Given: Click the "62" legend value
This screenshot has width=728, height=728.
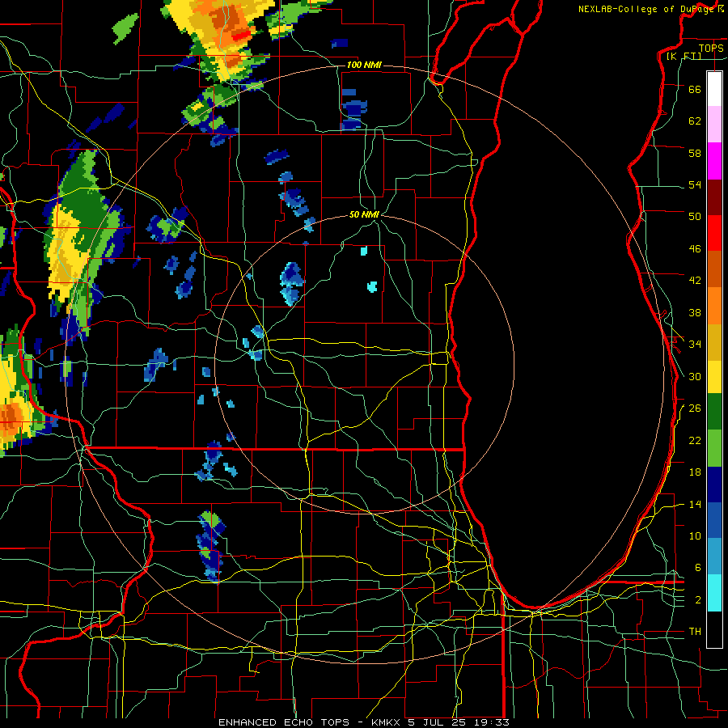Looking at the screenshot, I should point(695,121).
